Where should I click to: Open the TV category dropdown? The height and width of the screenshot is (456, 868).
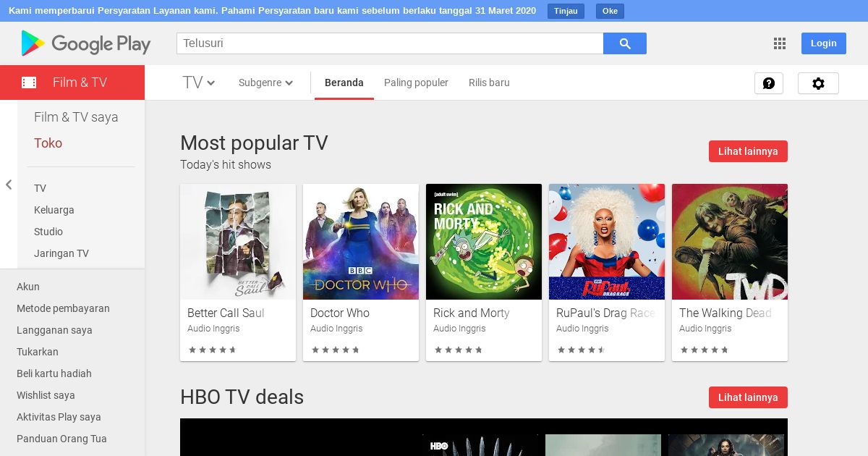(x=199, y=83)
